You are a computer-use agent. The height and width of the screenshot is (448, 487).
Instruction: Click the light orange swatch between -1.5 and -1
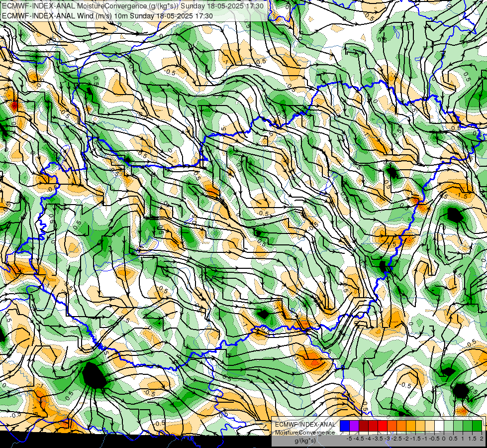[x=420, y=426]
